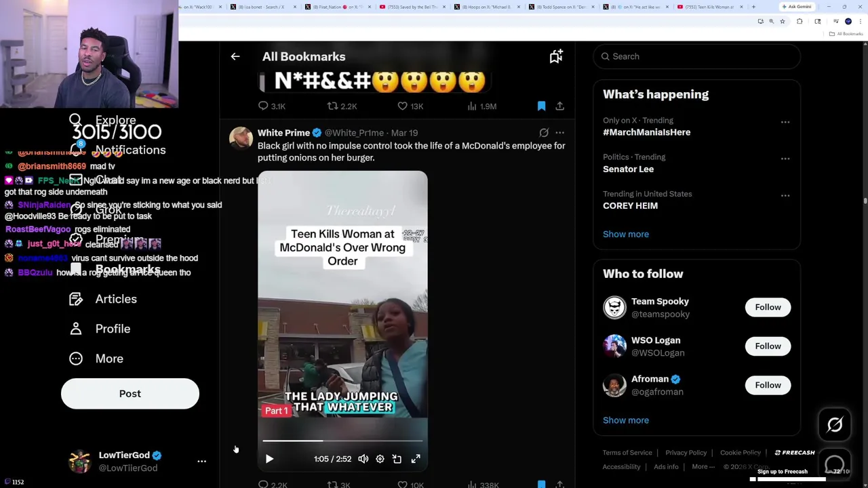The image size is (868, 488).
Task: Open more options for #MarchManiaIsHere trend
Action: click(x=785, y=122)
